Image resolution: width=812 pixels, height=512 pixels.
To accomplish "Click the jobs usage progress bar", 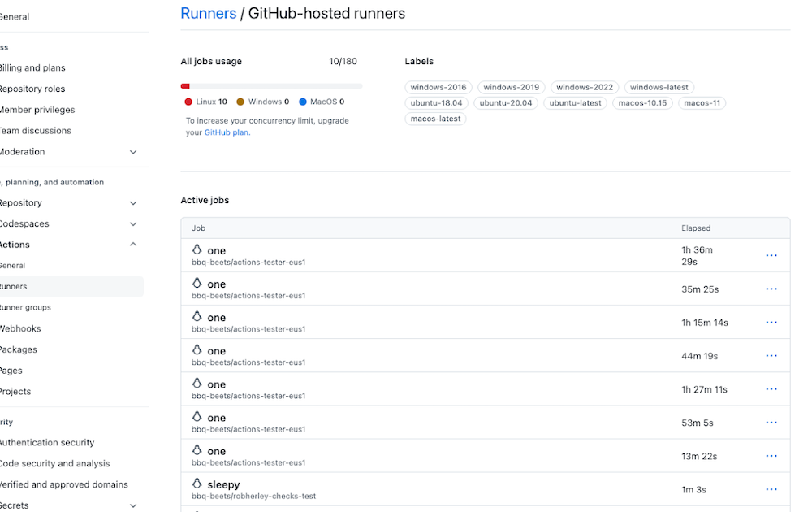I will pos(272,85).
